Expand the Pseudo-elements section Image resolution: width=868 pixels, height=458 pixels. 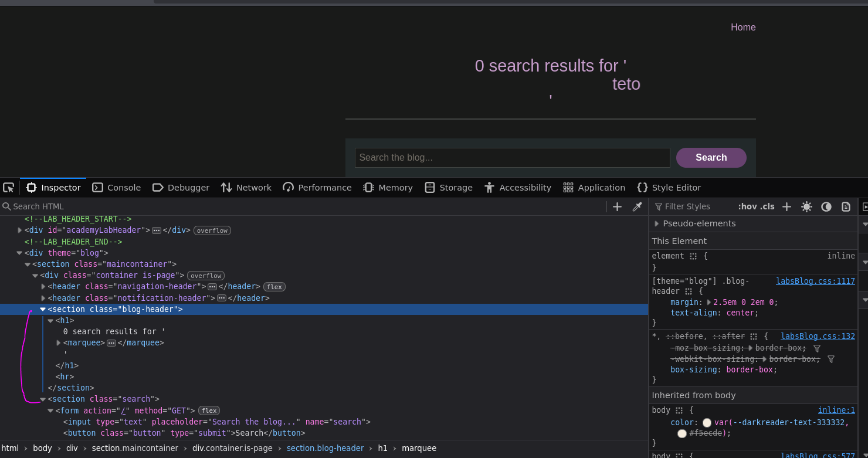657,223
